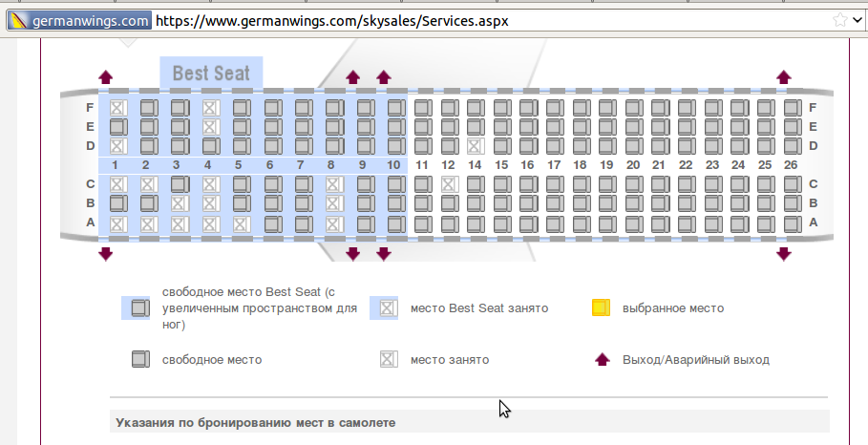This screenshot has height=445, width=868.
Task: Pick seat 5D in Best Seat zone
Action: click(242, 146)
